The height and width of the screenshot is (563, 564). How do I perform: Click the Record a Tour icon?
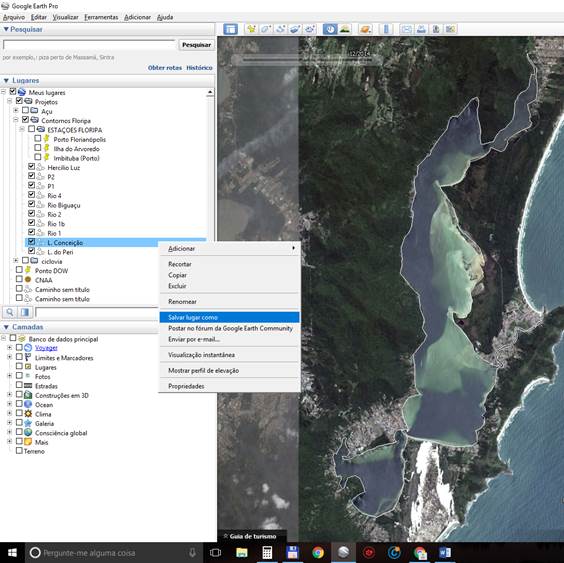click(310, 29)
